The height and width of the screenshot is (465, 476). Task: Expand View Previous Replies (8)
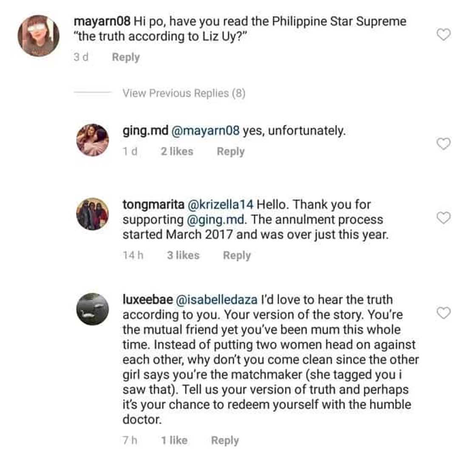tap(184, 93)
